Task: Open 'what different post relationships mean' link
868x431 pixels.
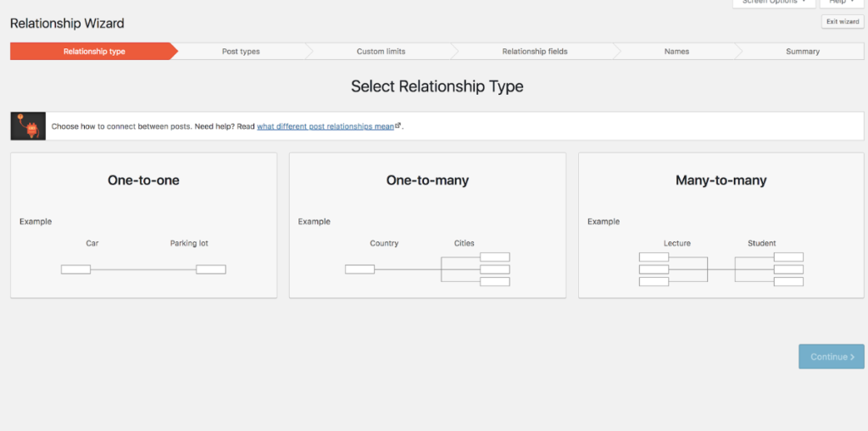Action: pyautogui.click(x=325, y=126)
